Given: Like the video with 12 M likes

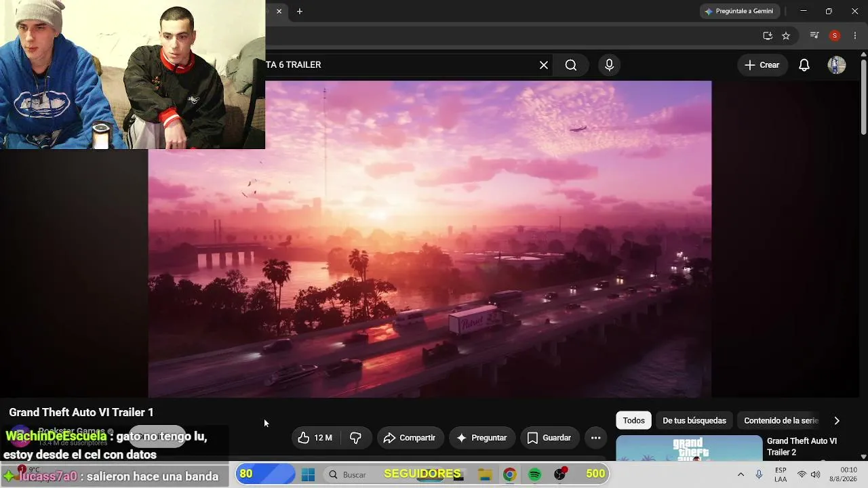Looking at the screenshot, I should [315, 438].
